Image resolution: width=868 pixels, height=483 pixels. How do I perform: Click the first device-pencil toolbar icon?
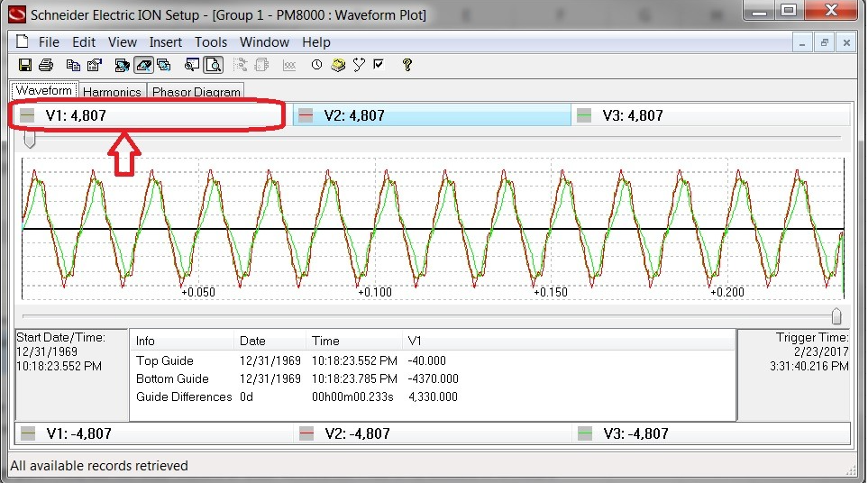pyautogui.click(x=122, y=65)
